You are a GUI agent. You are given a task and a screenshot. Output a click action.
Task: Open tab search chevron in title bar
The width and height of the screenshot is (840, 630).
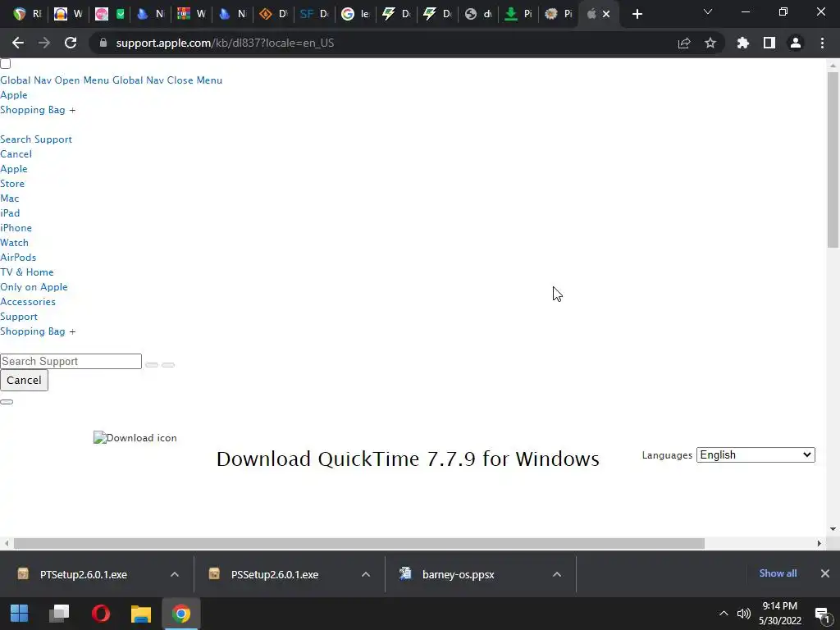pyautogui.click(x=708, y=11)
